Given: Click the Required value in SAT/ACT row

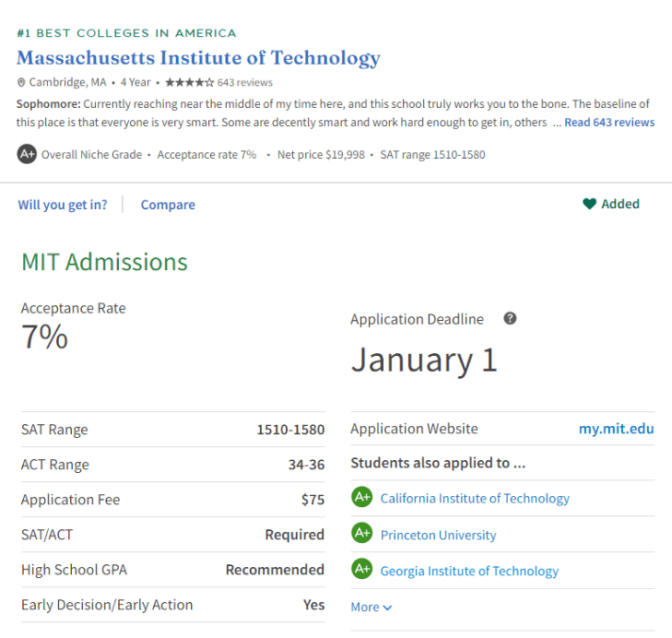Looking at the screenshot, I should [x=295, y=535].
